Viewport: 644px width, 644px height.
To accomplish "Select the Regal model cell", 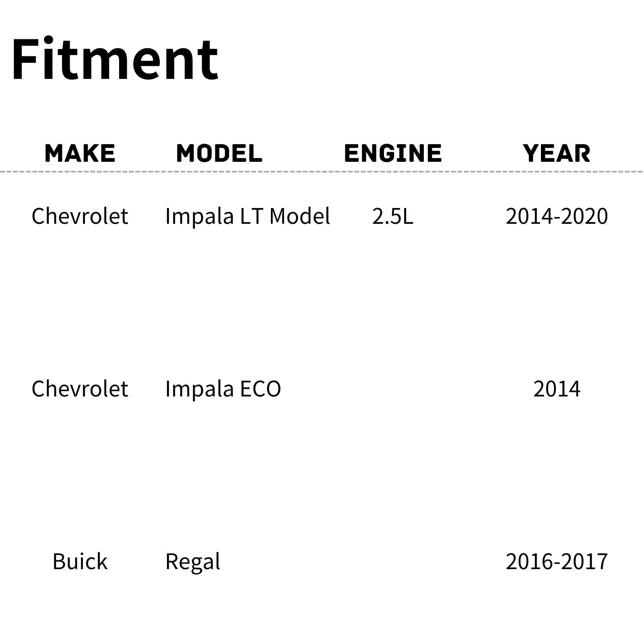I will (x=193, y=562).
